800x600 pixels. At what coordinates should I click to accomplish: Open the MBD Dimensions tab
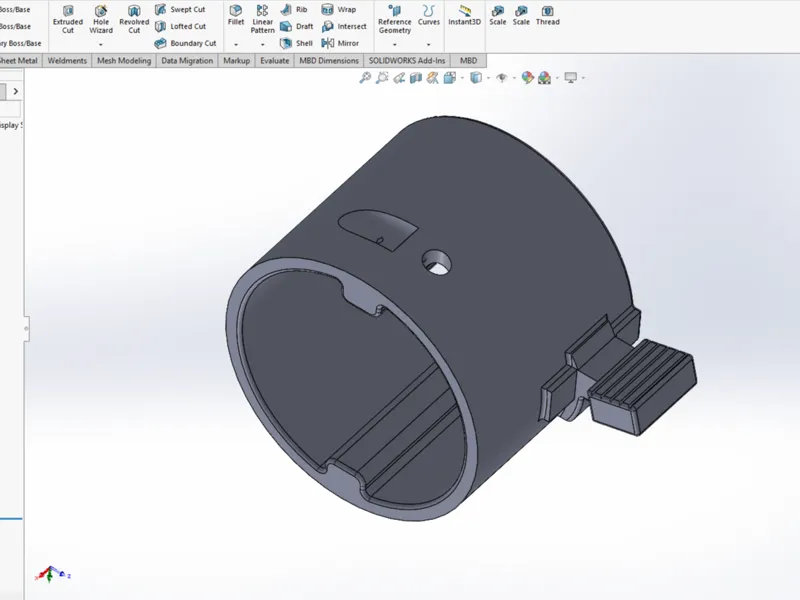[x=329, y=61]
